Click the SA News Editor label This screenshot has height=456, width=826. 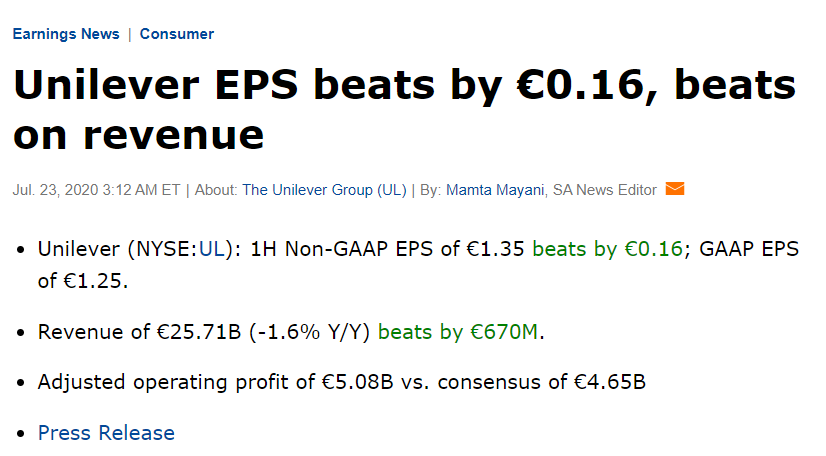coord(605,190)
